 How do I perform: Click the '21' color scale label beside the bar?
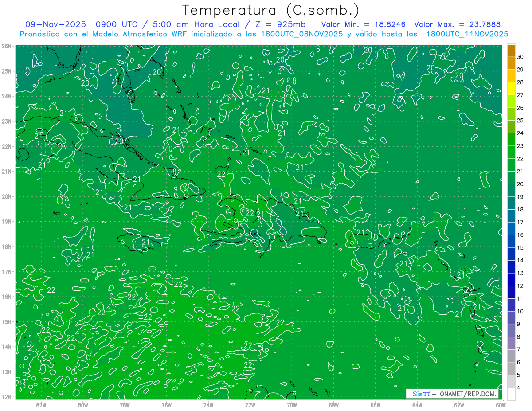point(520,172)
